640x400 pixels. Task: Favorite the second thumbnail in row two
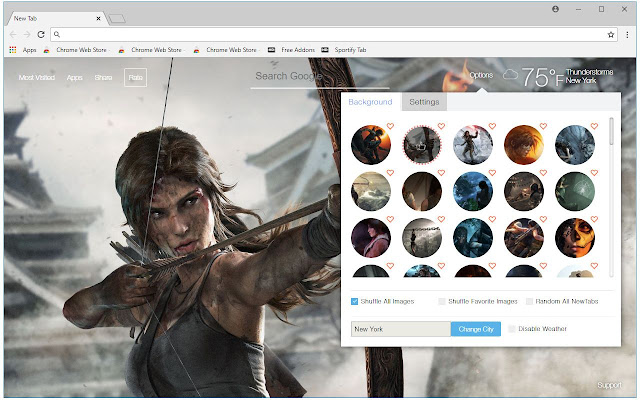click(441, 173)
